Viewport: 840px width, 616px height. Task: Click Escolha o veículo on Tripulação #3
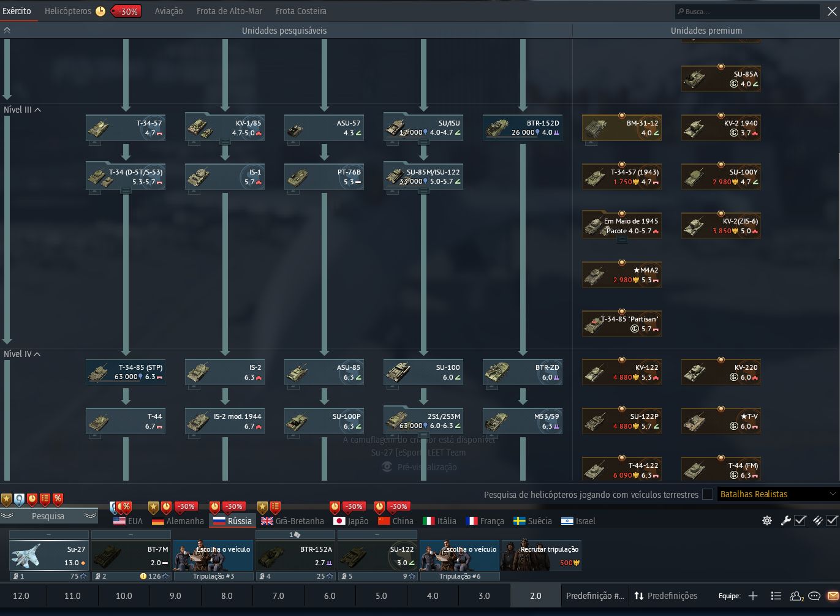(213, 555)
